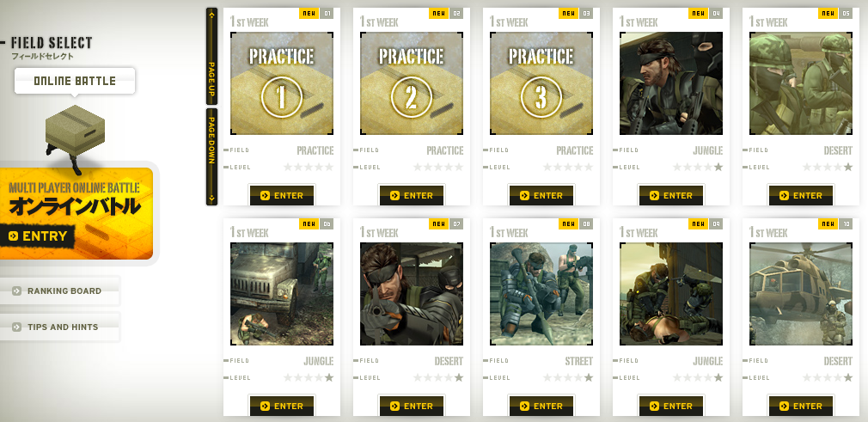This screenshot has height=422, width=868.
Task: Click the level star rating on card 09
Action: (x=698, y=377)
